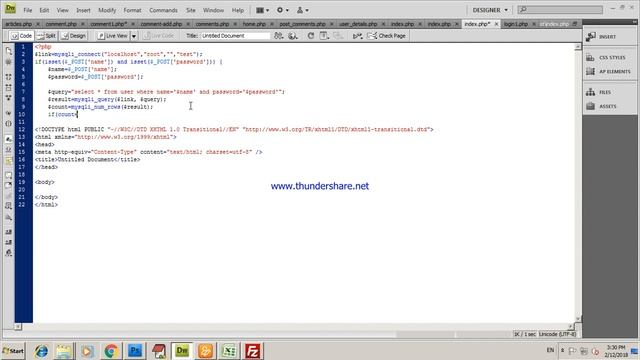Image resolution: width=640 pixels, height=360 pixels.
Task: Open Photoshop from the taskbar
Action: coord(135,351)
